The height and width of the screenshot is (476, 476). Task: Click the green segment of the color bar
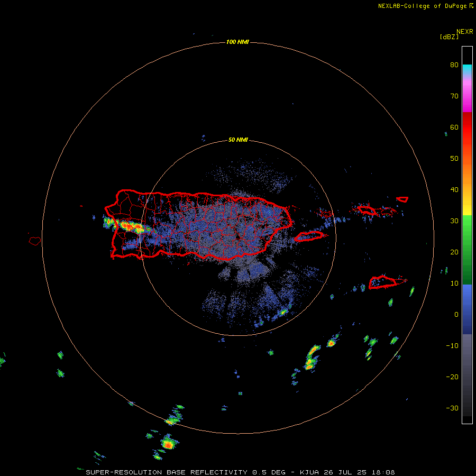coord(467,250)
